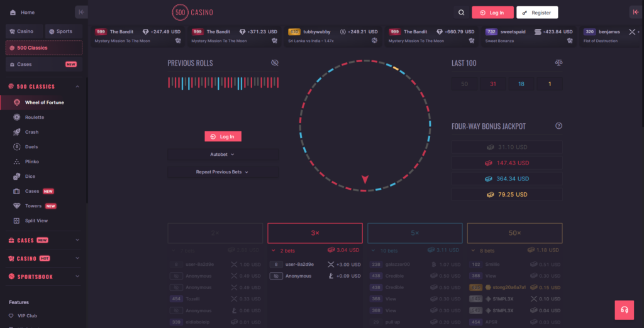Image resolution: width=644 pixels, height=328 pixels.
Task: Collapse the 7 bets list
Action: (174, 251)
